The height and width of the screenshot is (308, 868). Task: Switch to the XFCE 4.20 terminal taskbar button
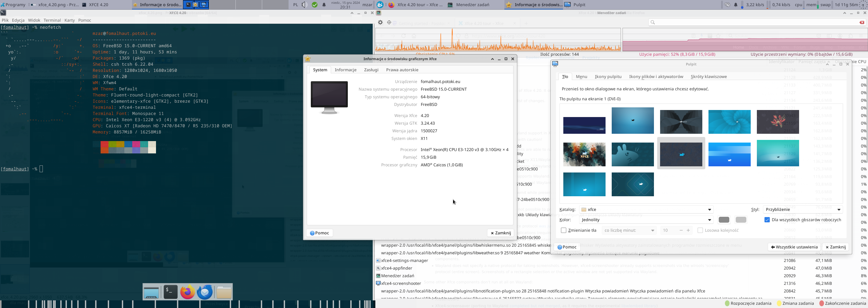[x=106, y=5]
